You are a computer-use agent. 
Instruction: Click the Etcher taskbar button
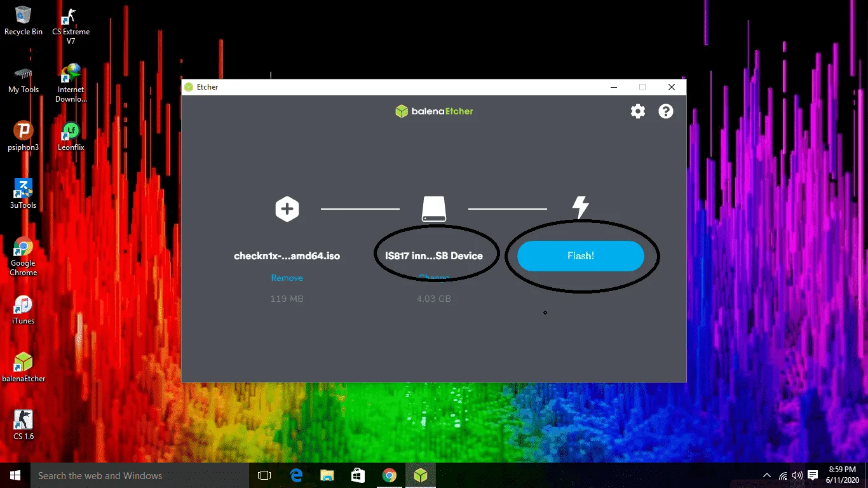click(421, 475)
